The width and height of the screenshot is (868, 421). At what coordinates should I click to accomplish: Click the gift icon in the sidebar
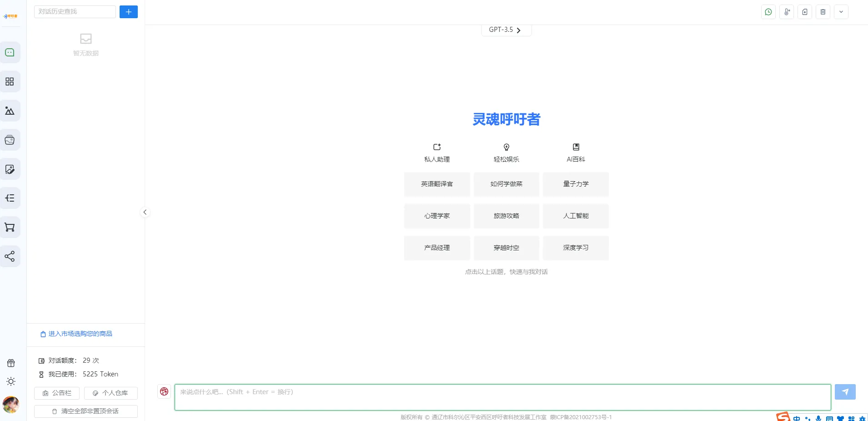click(x=11, y=363)
